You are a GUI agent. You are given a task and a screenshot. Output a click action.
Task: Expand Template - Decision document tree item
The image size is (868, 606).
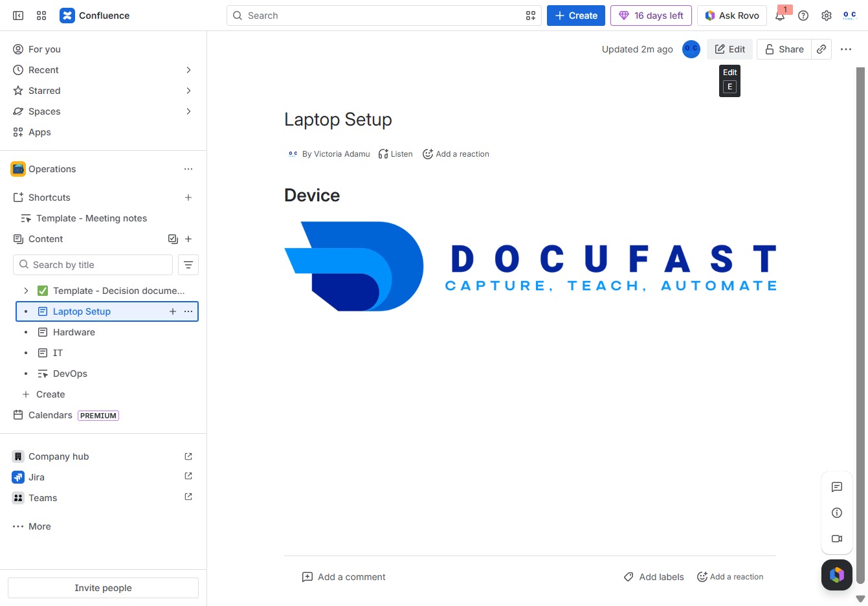click(26, 291)
